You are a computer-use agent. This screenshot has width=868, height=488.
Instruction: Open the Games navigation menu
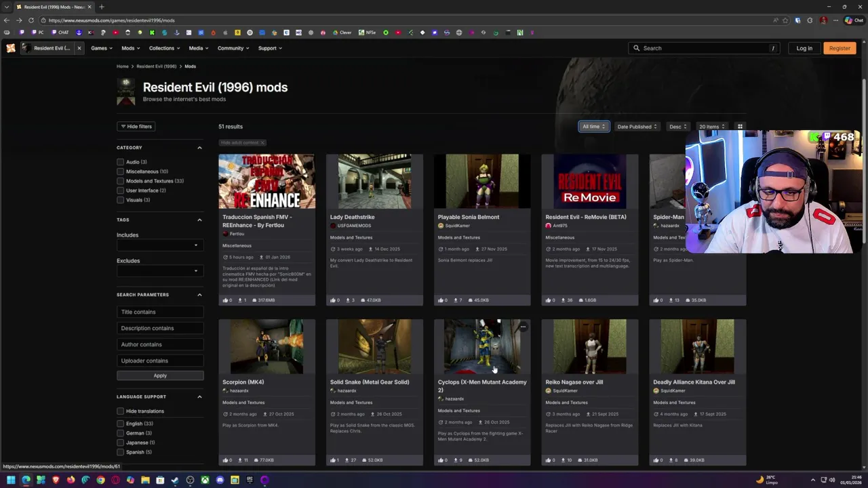point(102,48)
